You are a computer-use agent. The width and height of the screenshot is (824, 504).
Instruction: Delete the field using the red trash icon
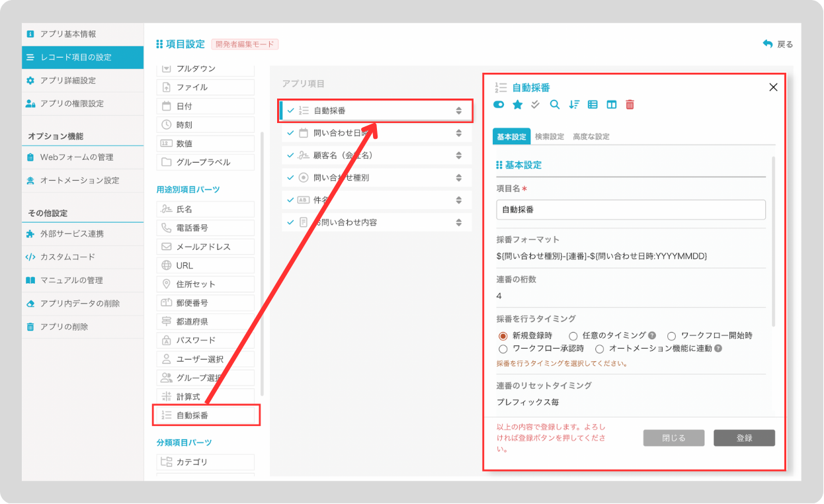pos(630,104)
